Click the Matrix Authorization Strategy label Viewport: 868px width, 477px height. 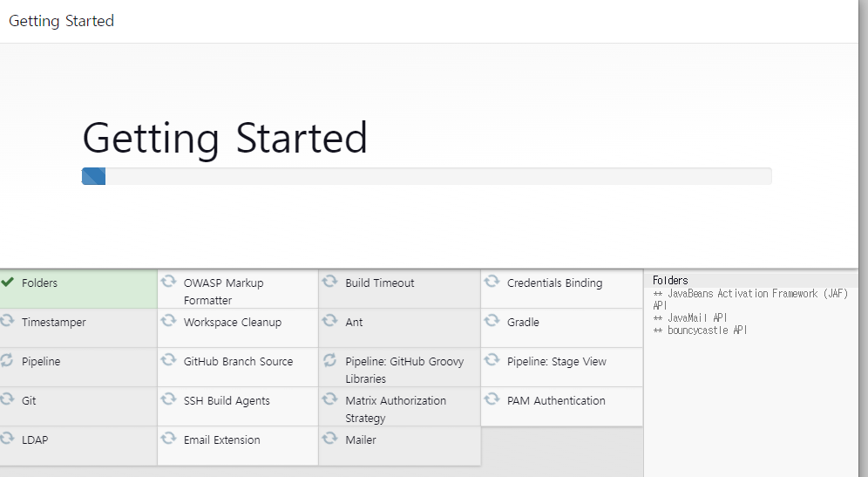point(396,409)
